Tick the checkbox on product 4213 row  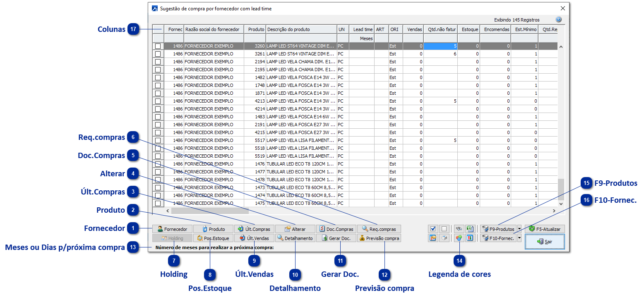click(x=158, y=101)
